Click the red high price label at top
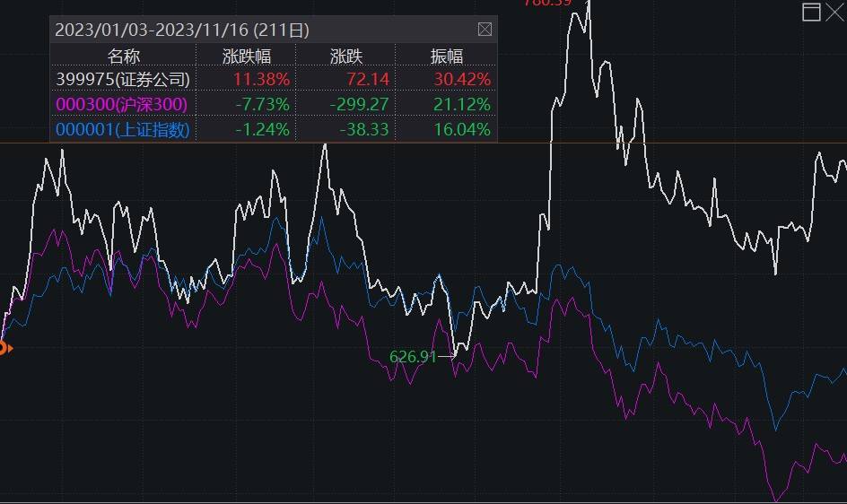 547,3
